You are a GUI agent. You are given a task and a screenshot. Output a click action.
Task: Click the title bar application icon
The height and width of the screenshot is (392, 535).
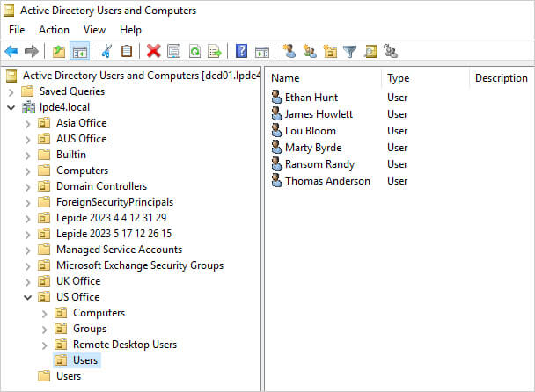click(x=9, y=11)
